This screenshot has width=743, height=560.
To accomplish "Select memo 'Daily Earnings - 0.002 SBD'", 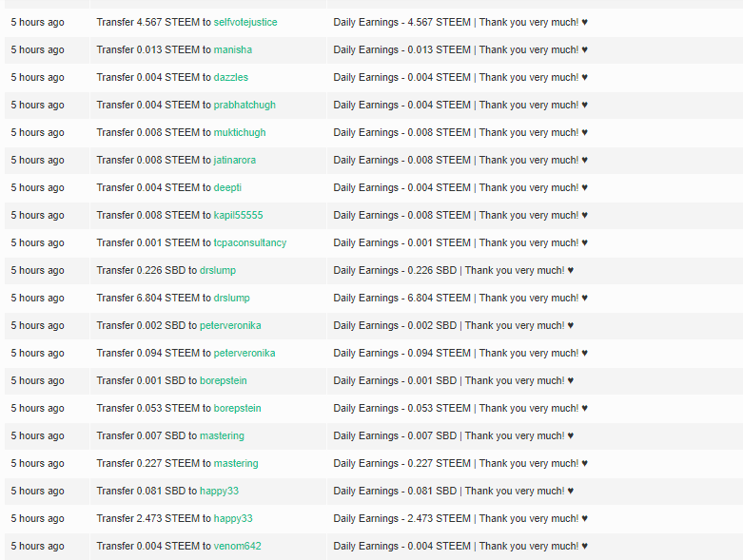I will pyautogui.click(x=395, y=325).
